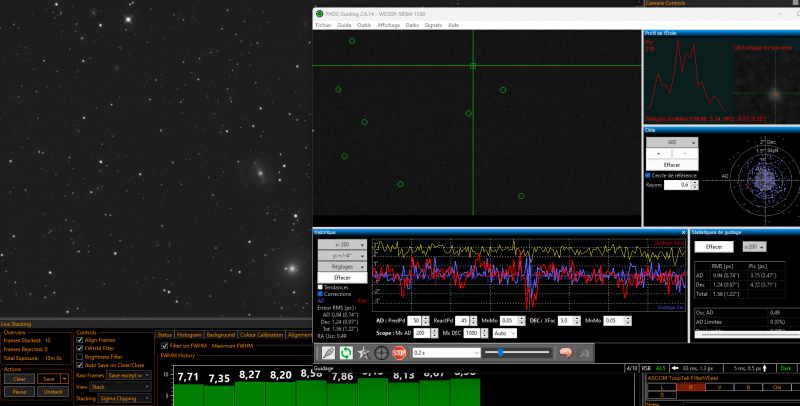Click the Save button in Live Stacking

click(49, 379)
